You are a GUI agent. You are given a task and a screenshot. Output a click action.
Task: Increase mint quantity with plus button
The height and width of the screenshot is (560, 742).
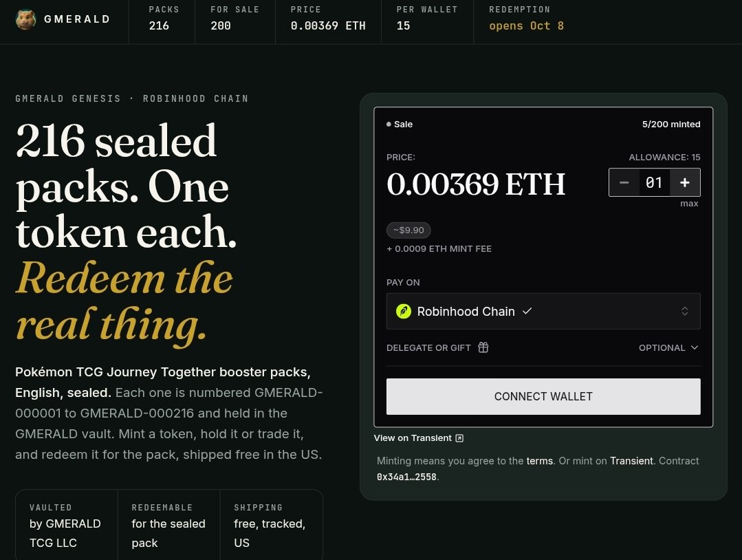[x=685, y=182]
